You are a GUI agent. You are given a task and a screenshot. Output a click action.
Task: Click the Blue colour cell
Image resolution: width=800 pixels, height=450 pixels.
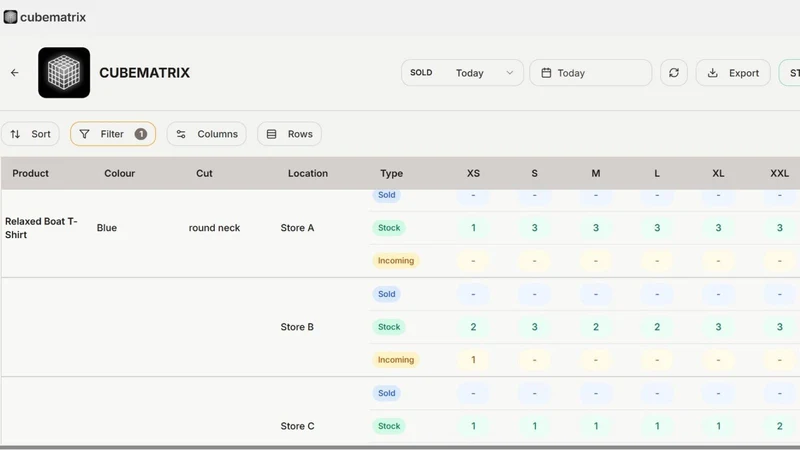[107, 228]
